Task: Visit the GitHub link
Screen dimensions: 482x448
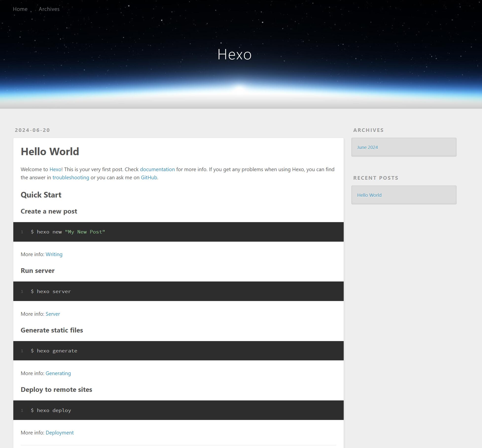Action: coord(149,178)
